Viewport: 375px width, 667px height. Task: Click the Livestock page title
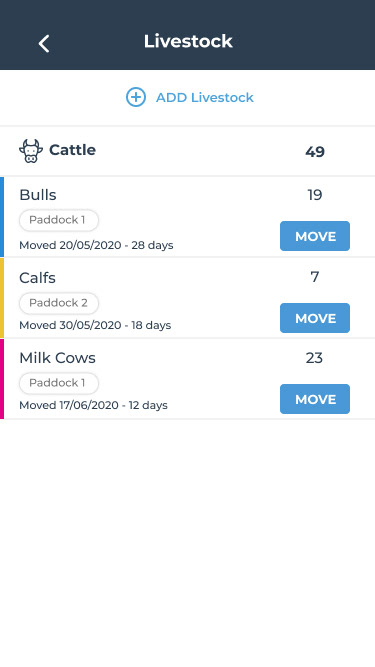pos(188,41)
